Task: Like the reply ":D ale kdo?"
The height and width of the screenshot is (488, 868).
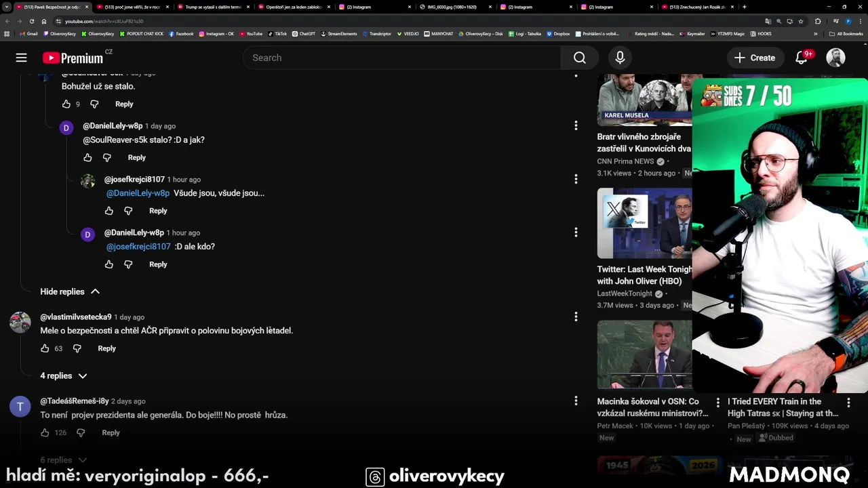Action: point(108,264)
